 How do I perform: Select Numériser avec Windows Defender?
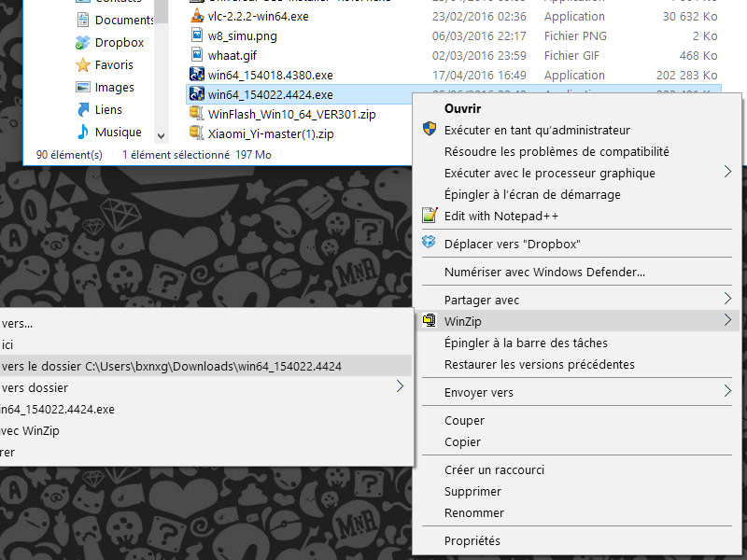point(544,272)
